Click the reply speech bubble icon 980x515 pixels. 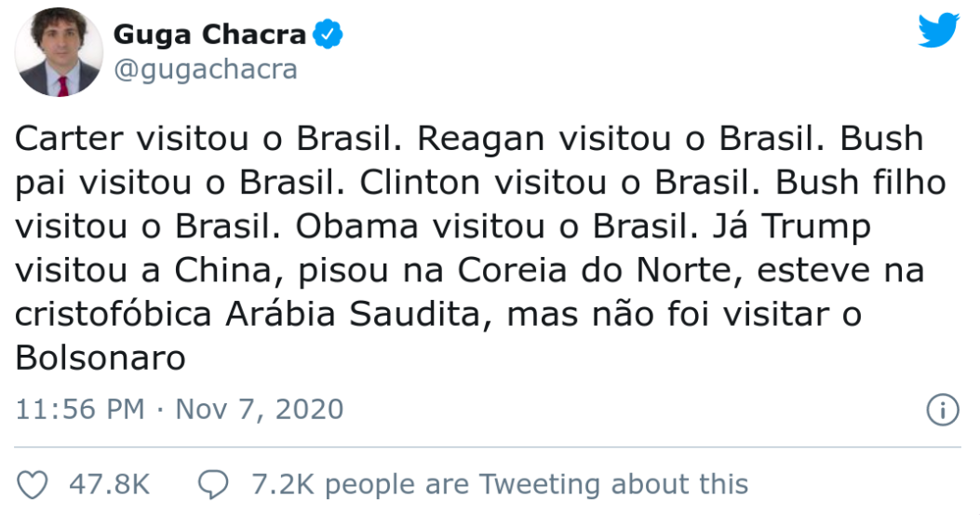point(213,485)
